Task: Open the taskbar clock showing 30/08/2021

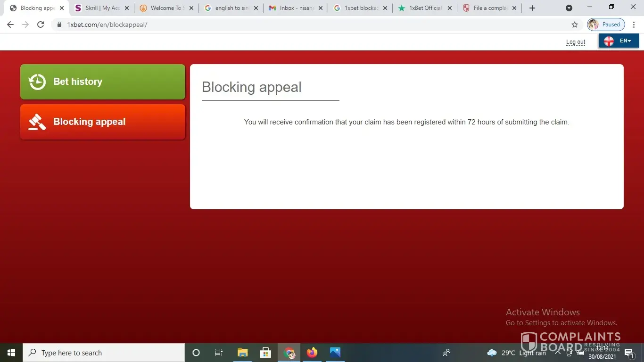Action: [602, 353]
